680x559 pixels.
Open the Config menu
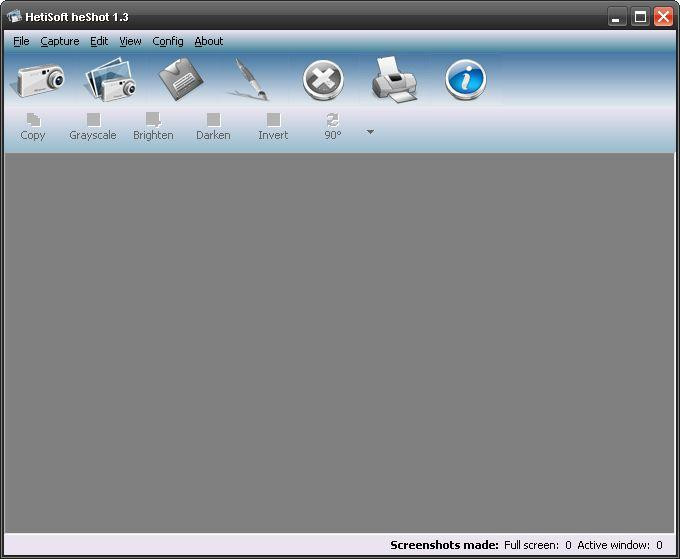click(168, 41)
